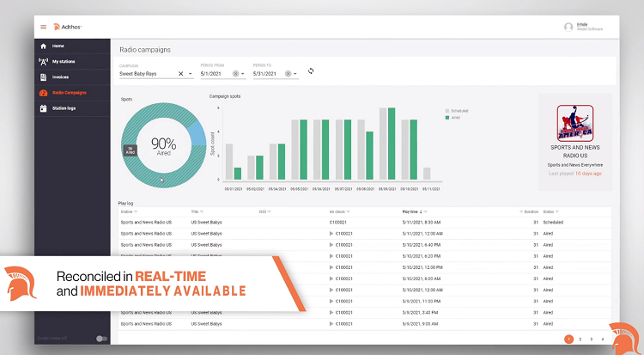Image resolution: width=644 pixels, height=355 pixels.
Task: Clear the Period From date 5/1/2021
Action: pos(235,74)
